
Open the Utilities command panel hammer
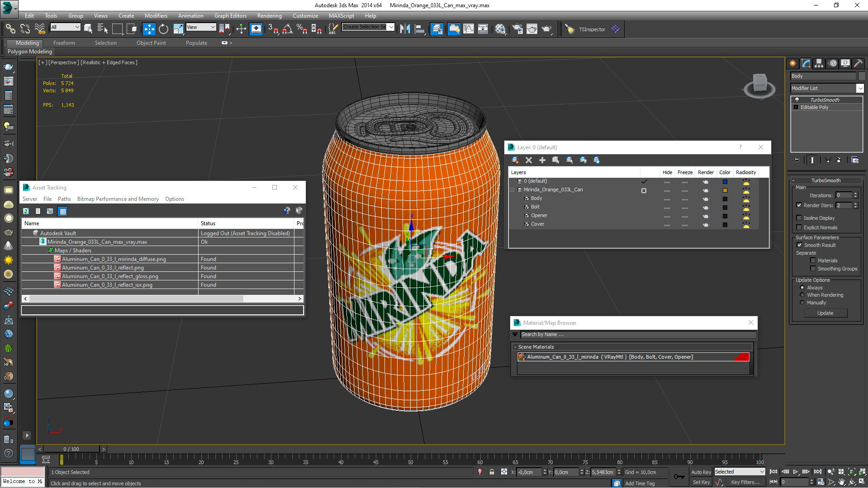click(858, 63)
